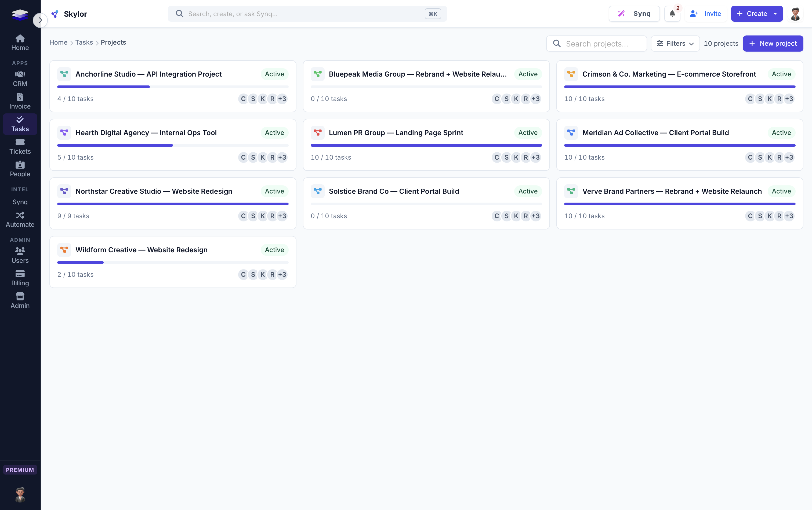Click Anchorline Studio progress bar
This screenshot has height=510, width=812.
click(x=173, y=87)
